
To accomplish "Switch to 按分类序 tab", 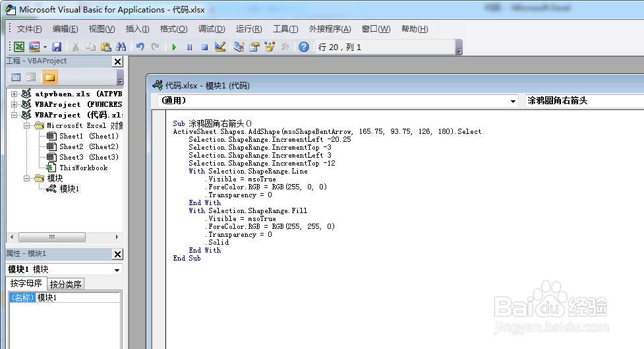I will coord(66,284).
